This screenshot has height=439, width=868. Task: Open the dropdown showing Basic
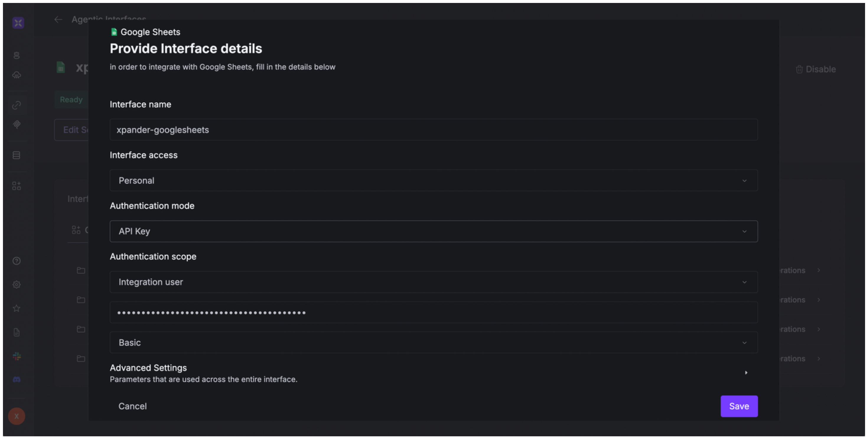click(433, 343)
